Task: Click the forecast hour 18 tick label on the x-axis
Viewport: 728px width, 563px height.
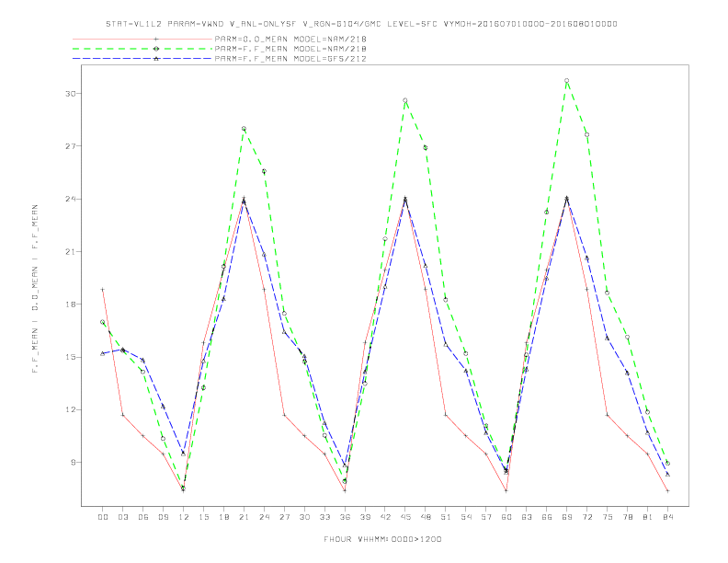Action: tap(223, 517)
